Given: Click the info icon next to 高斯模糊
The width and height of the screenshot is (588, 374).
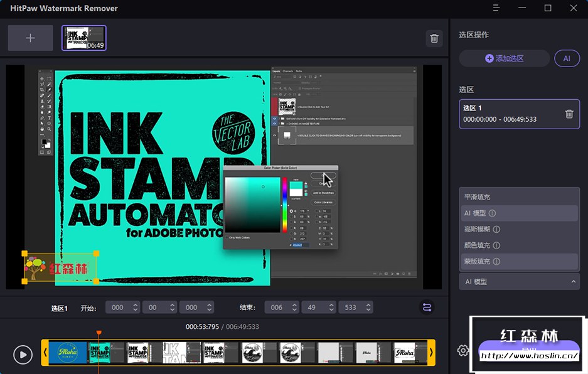Looking at the screenshot, I should tap(496, 230).
